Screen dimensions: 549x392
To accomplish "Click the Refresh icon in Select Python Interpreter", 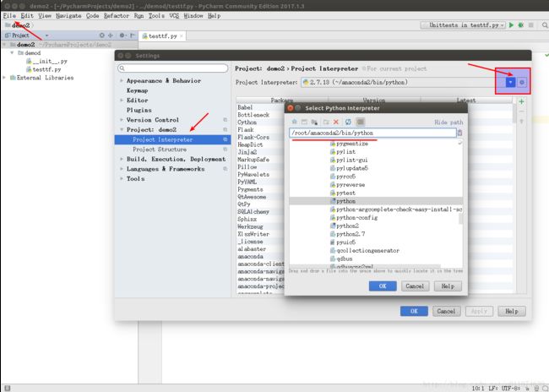I will pos(348,122).
